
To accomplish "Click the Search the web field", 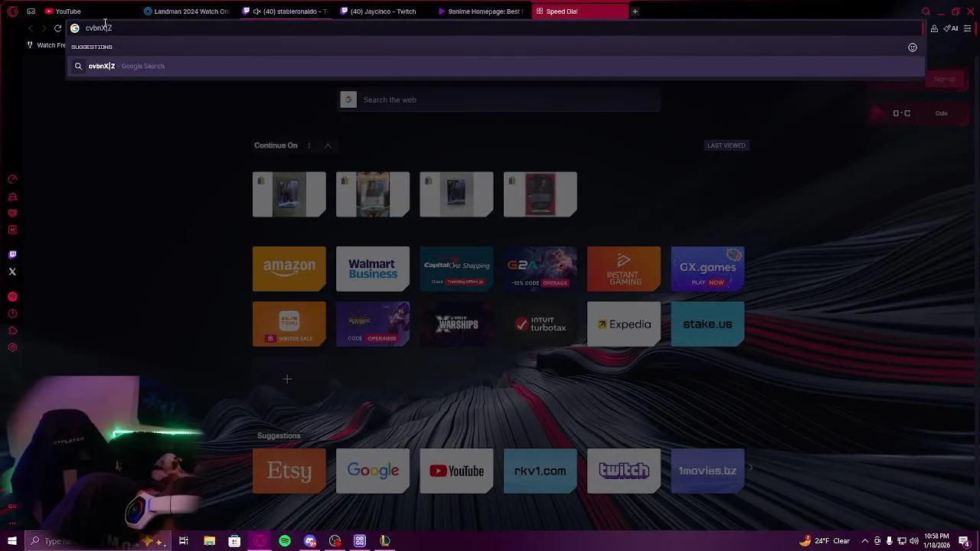I will click(500, 99).
